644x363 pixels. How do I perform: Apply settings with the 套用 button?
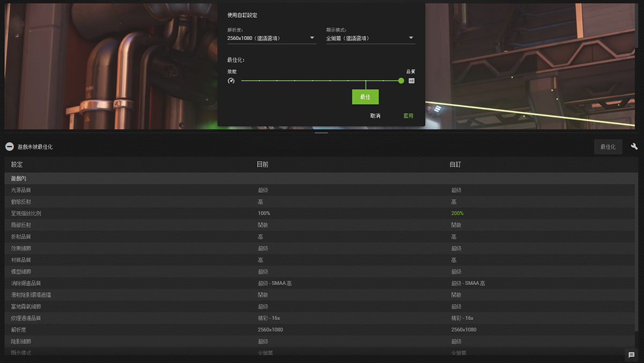pyautogui.click(x=408, y=116)
